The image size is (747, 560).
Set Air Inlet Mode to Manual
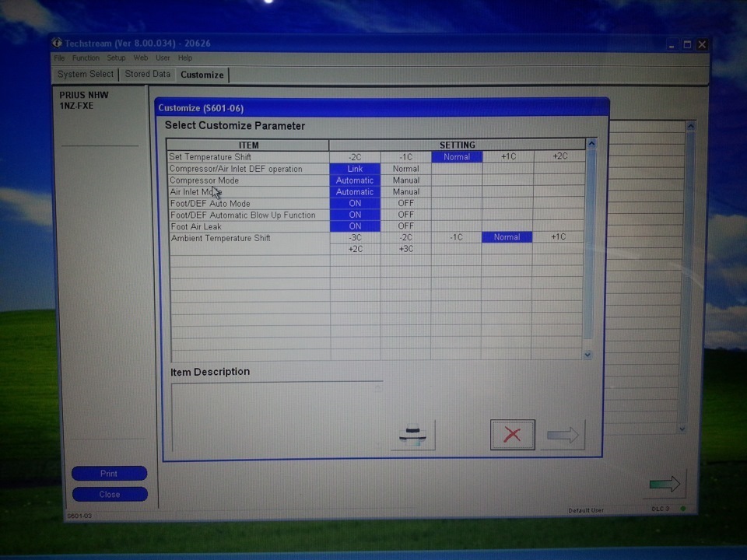(x=406, y=191)
